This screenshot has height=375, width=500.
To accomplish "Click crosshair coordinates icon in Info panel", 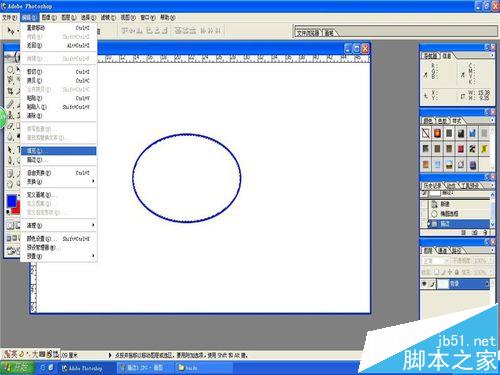I will point(425,96).
